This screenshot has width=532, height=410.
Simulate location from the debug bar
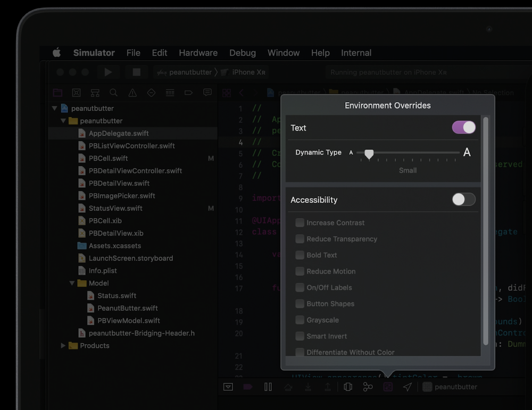[x=408, y=387]
